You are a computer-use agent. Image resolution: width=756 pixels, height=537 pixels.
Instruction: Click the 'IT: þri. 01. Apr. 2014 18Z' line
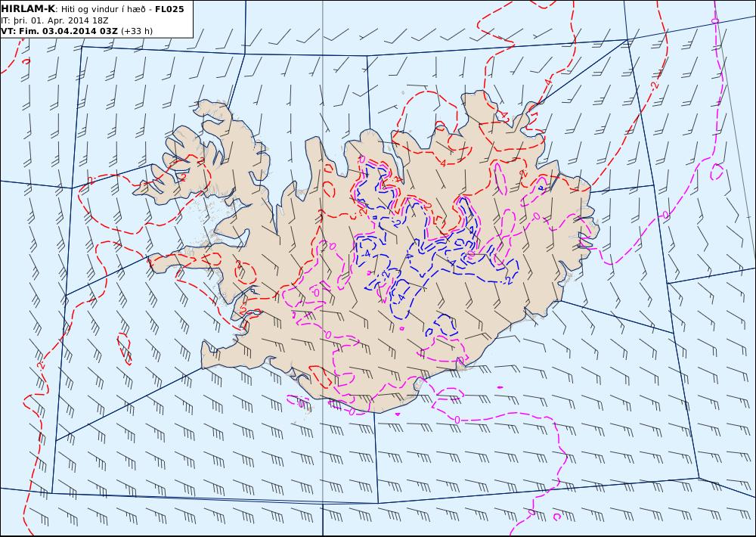54,20
